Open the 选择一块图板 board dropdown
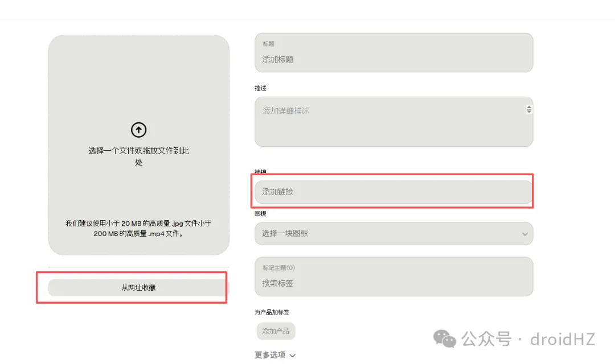 pyautogui.click(x=393, y=234)
